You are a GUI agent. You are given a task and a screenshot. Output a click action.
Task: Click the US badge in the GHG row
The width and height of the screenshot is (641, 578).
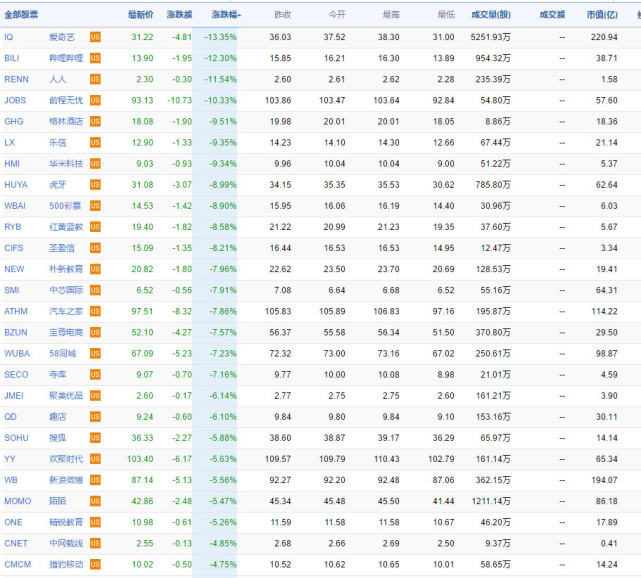tap(95, 121)
